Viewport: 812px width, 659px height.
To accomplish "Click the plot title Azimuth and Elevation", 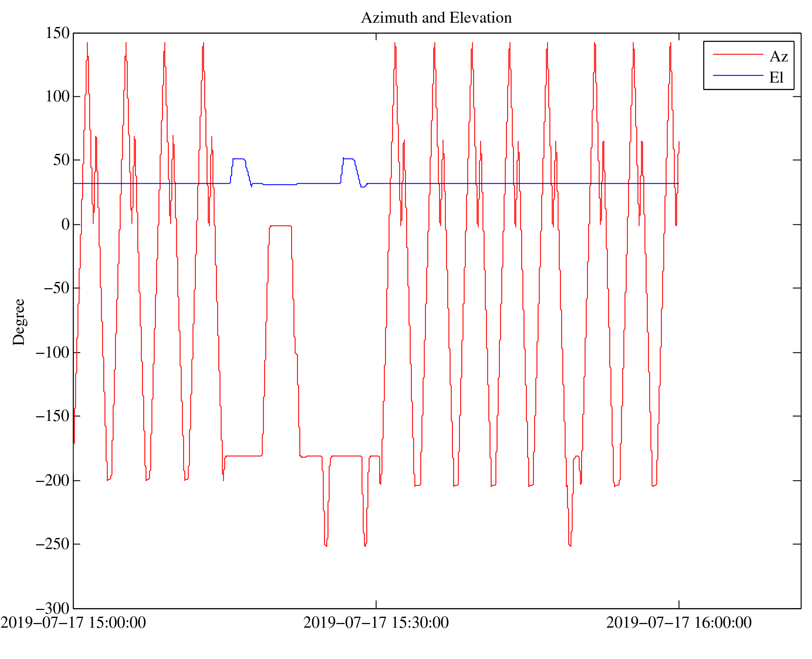I will point(436,18).
